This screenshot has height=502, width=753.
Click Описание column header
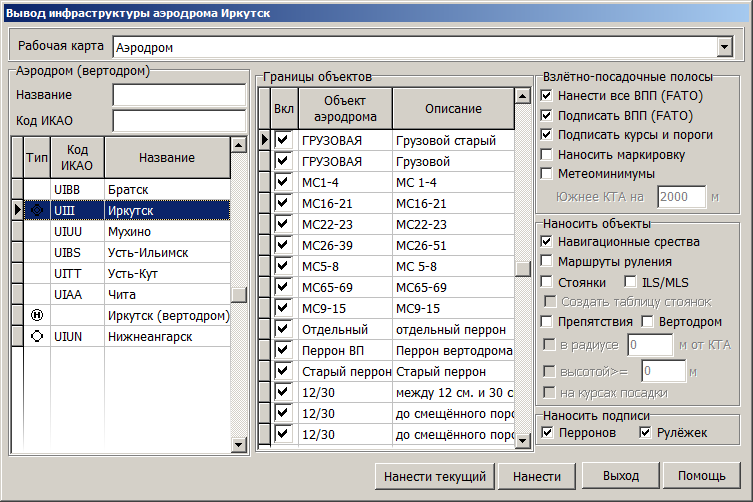pos(452,108)
